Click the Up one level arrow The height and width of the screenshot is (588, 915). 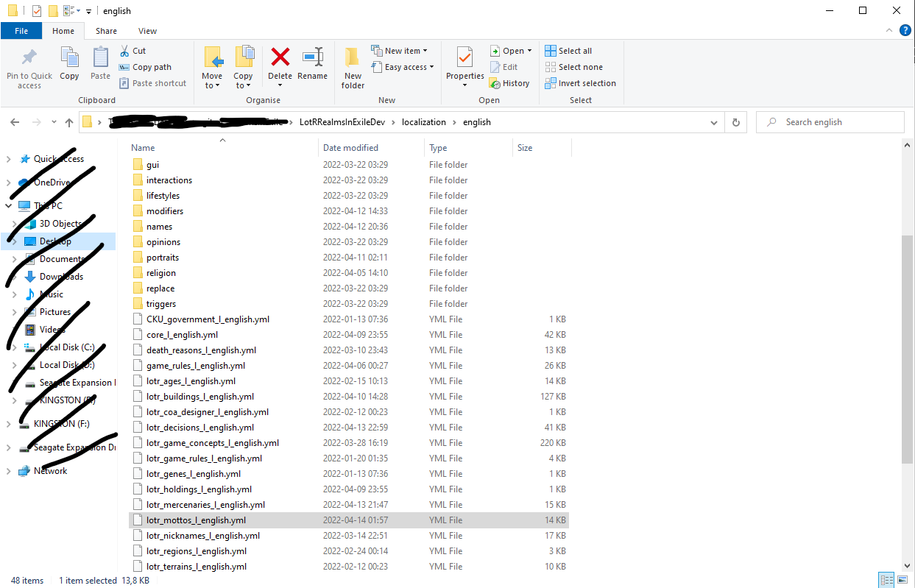pyautogui.click(x=69, y=122)
